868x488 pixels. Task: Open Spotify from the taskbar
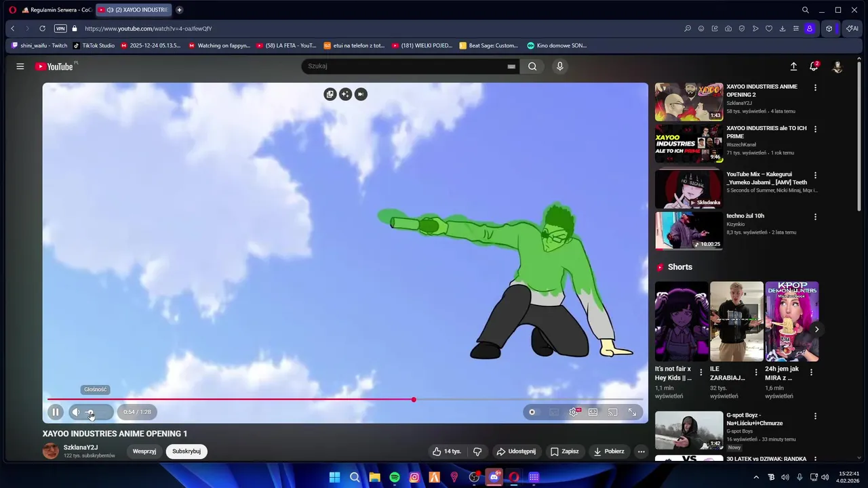395,477
